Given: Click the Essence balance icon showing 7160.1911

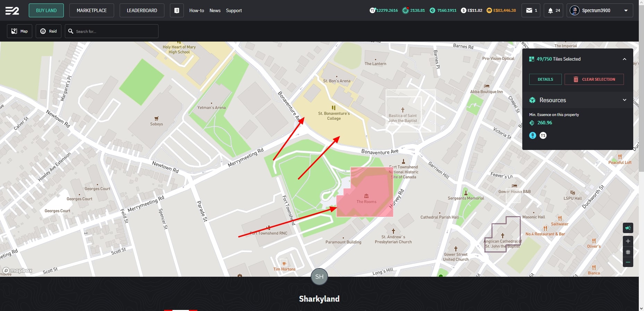Looking at the screenshot, I should 432,10.
